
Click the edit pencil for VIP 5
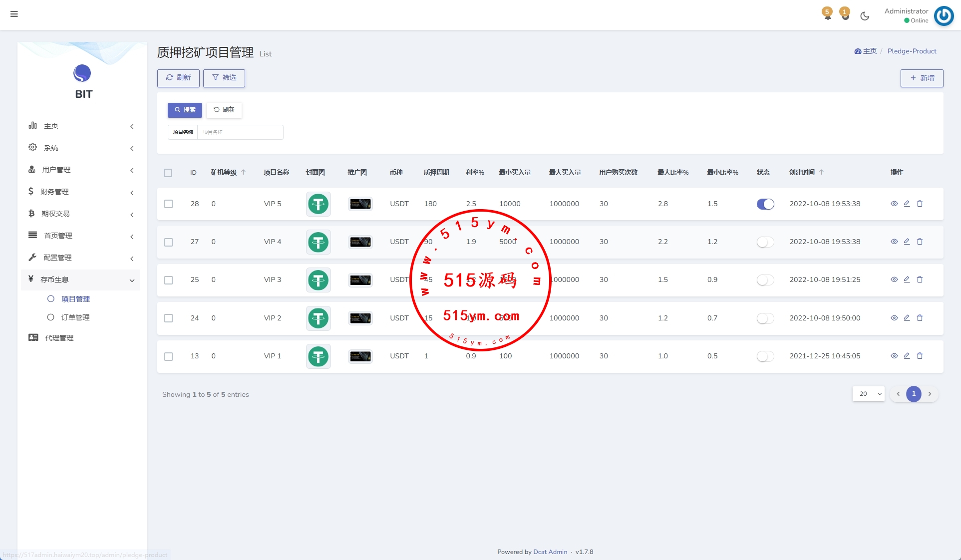907,204
